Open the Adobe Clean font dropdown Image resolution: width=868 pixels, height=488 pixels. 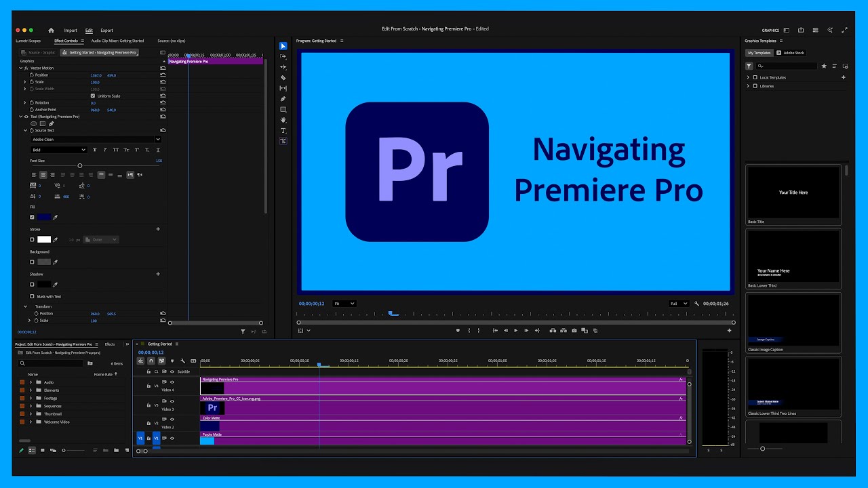tap(96, 139)
